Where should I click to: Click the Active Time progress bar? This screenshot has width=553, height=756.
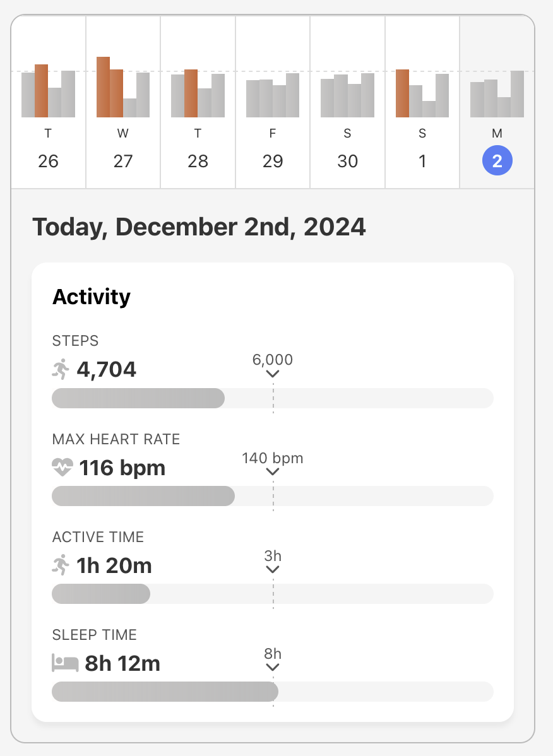click(272, 594)
